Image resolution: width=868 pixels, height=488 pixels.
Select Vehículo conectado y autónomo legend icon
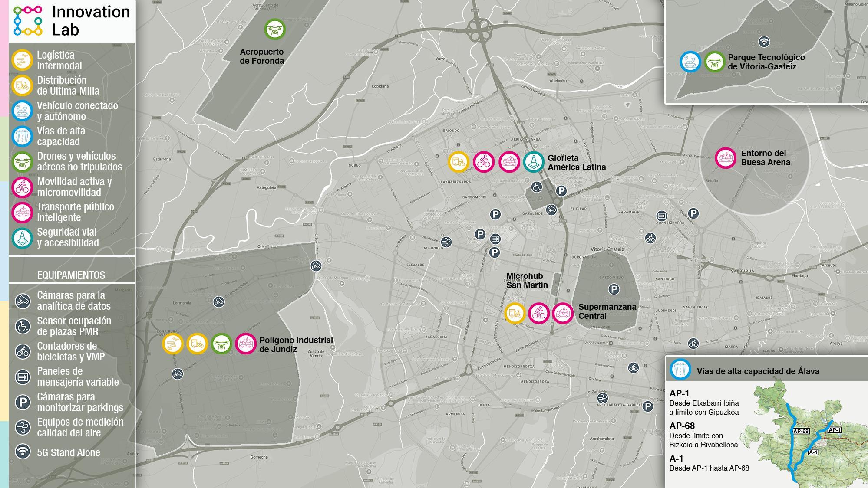pyautogui.click(x=22, y=111)
